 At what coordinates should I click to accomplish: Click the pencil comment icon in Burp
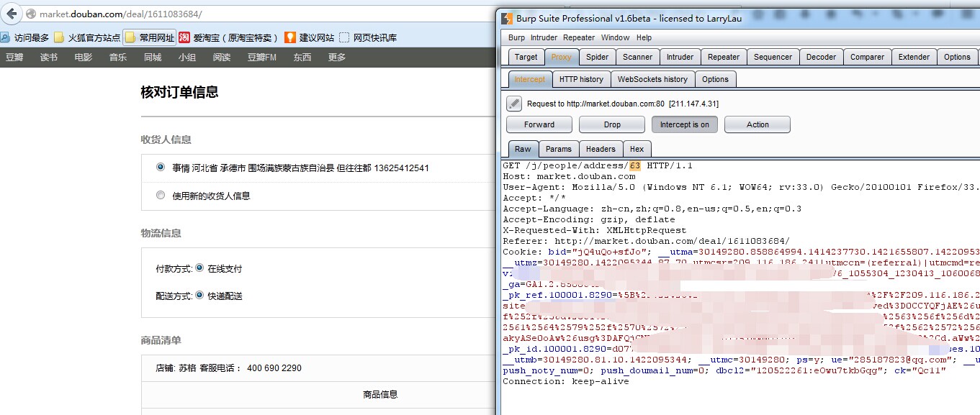pos(513,104)
